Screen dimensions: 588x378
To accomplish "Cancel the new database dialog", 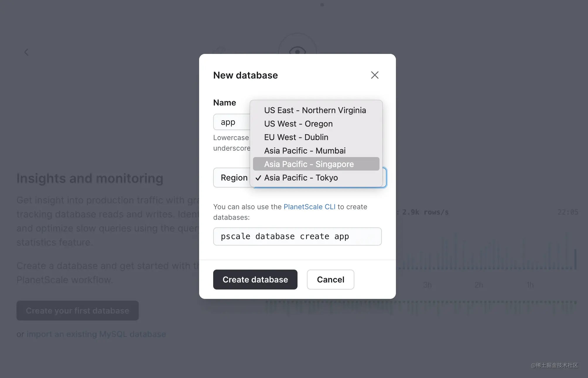I will (x=330, y=280).
